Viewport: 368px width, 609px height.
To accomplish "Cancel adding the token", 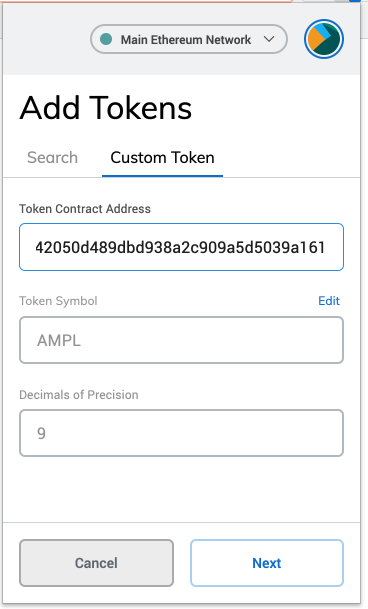I will (x=96, y=563).
